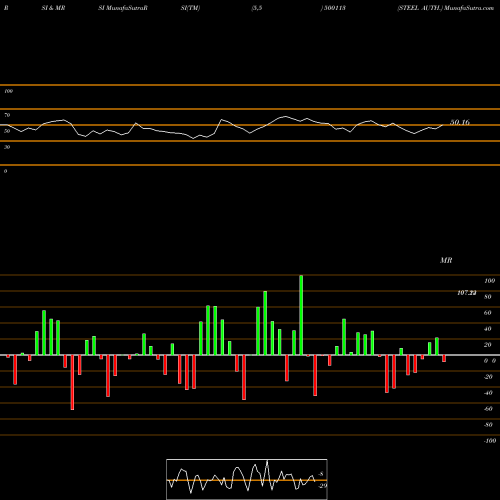Click the MR axis label '-20'
This screenshot has height=500, width=500.
(x=488, y=377)
